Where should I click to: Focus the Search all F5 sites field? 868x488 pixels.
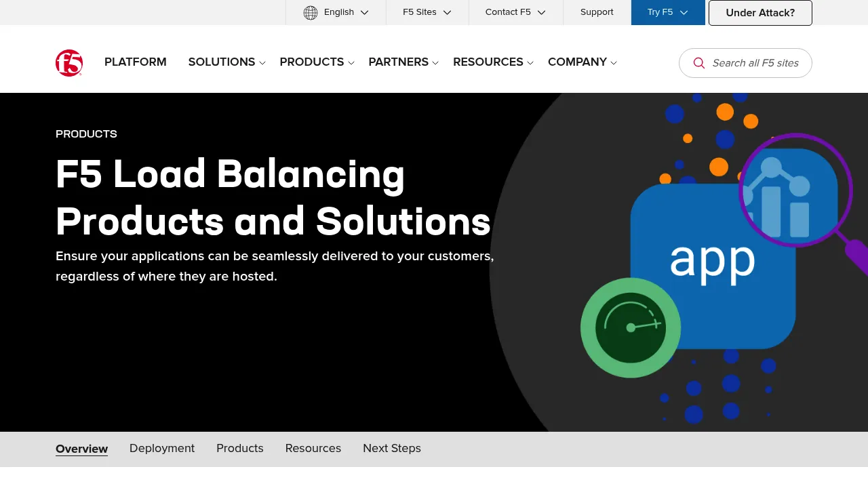pyautogui.click(x=745, y=63)
